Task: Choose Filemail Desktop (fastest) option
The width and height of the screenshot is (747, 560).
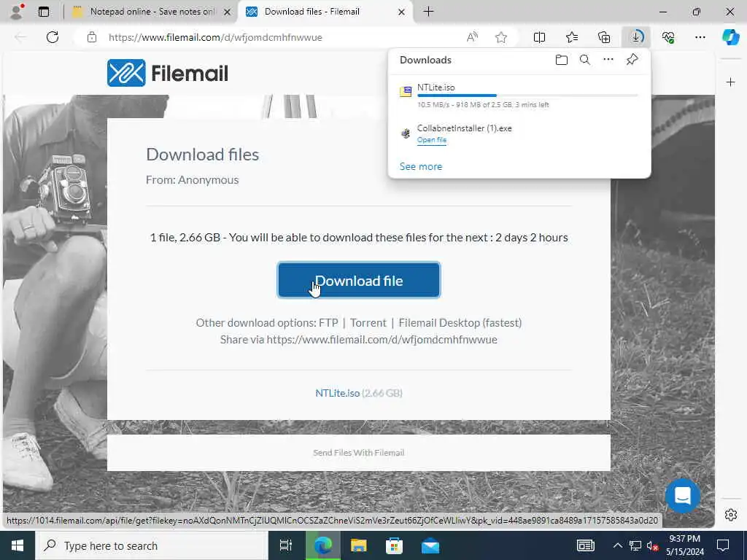Action: click(460, 323)
